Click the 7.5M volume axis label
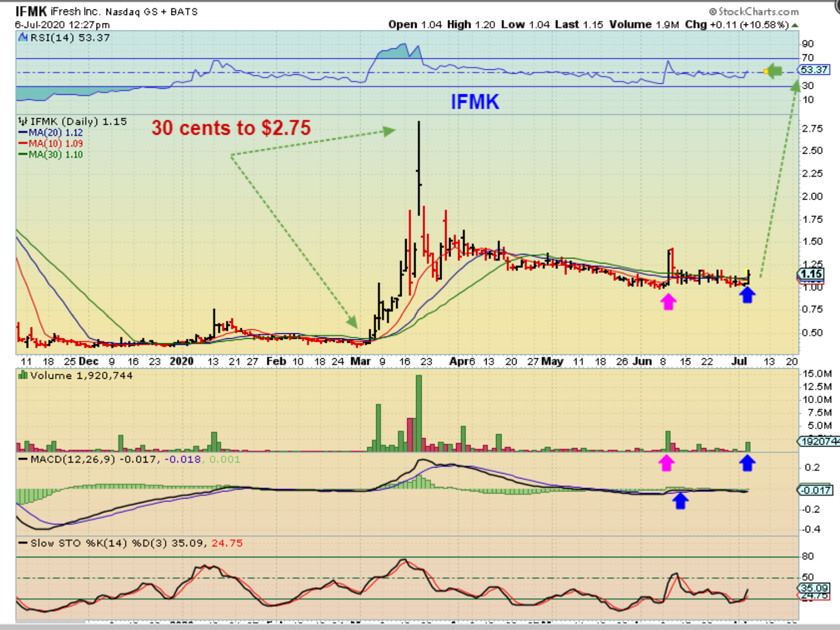 pos(819,413)
